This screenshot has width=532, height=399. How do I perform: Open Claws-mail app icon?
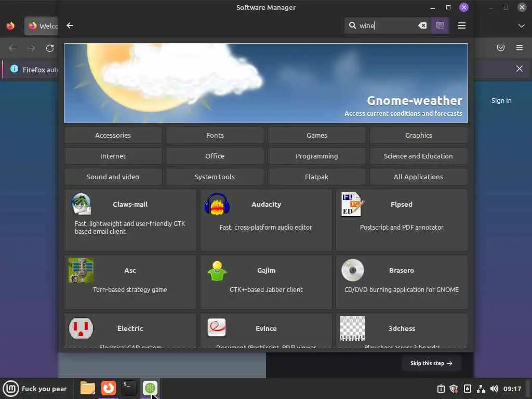point(81,204)
